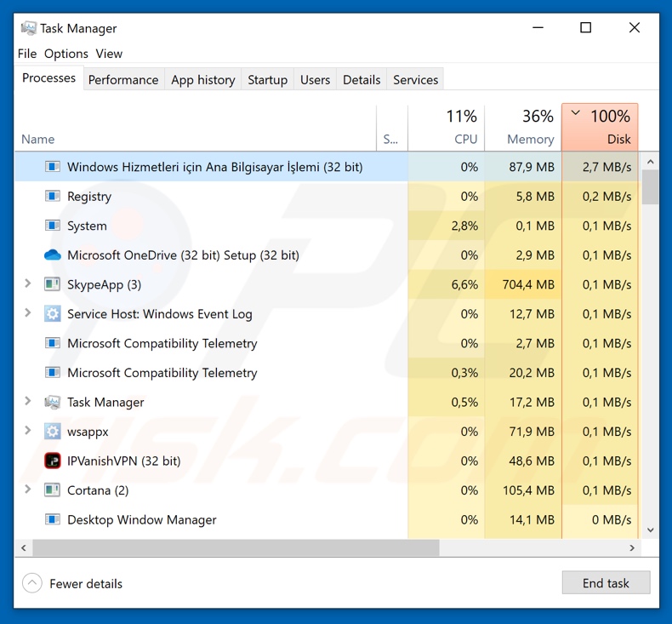The height and width of the screenshot is (624, 672).
Task: Click the 2,8% CPU cell for System
Action: point(446,226)
